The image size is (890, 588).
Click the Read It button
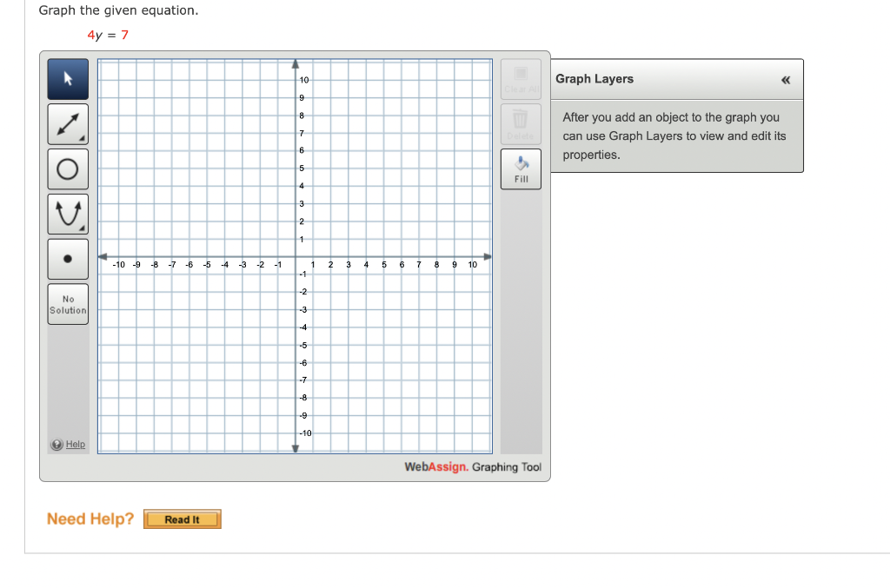pos(183,519)
